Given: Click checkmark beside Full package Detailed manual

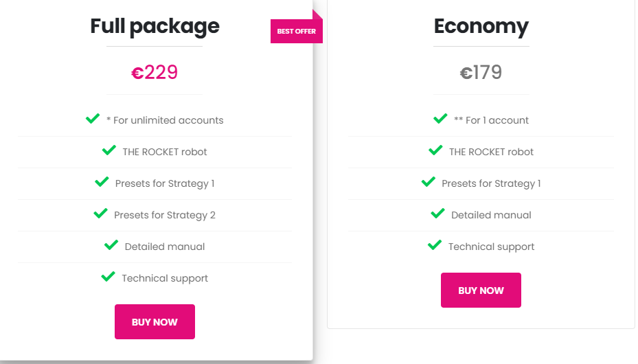Looking at the screenshot, I should click(111, 245).
